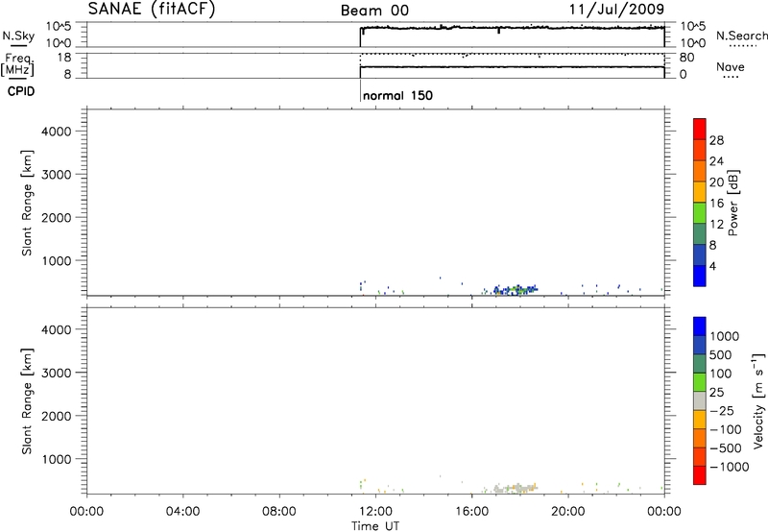Viewport: 768px width, 532px height.
Task: Click the 04:00 time axis label
Action: pyautogui.click(x=183, y=512)
